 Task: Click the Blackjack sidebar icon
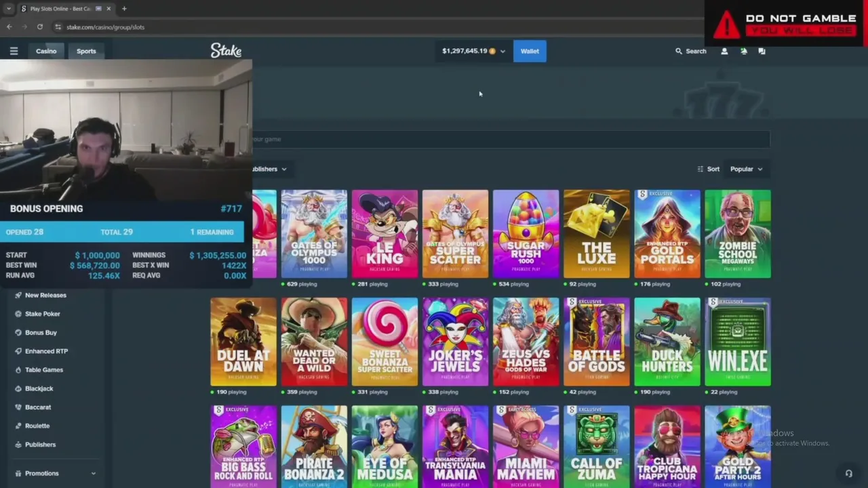[18, 388]
